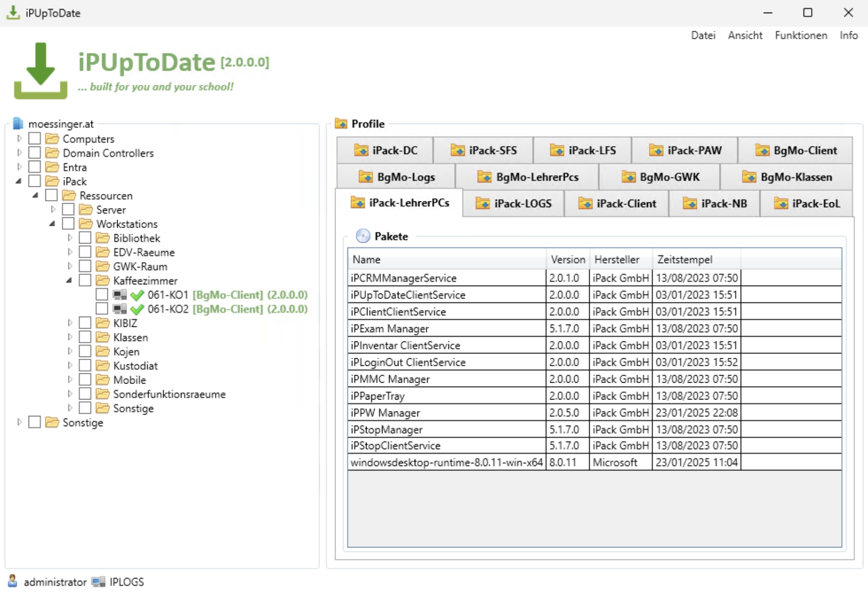Click the green checkmark beside 061-KO2
This screenshot has width=868, height=592.
point(137,310)
